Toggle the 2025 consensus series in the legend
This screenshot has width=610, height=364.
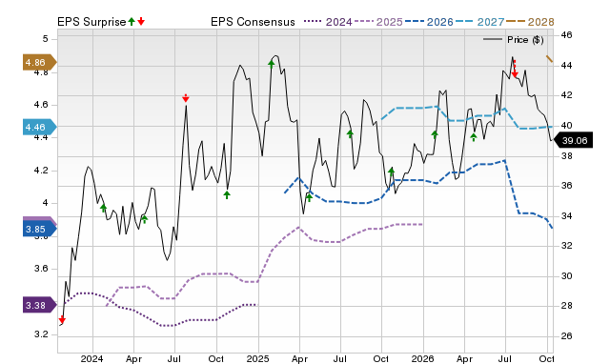378,22
